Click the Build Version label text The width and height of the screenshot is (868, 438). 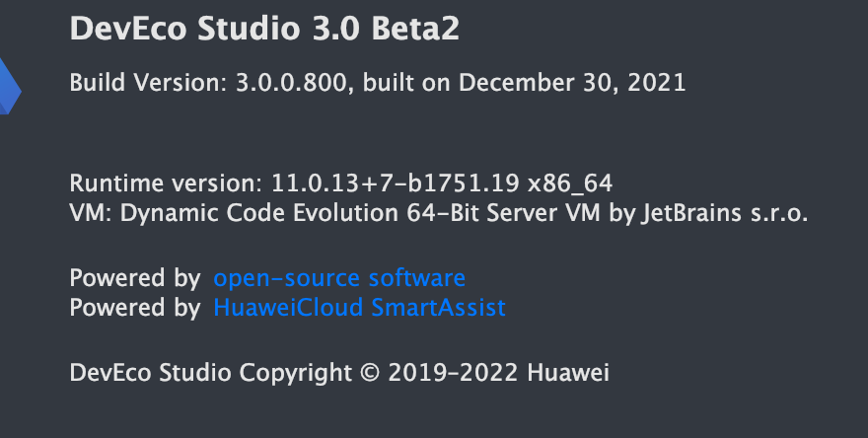148,83
